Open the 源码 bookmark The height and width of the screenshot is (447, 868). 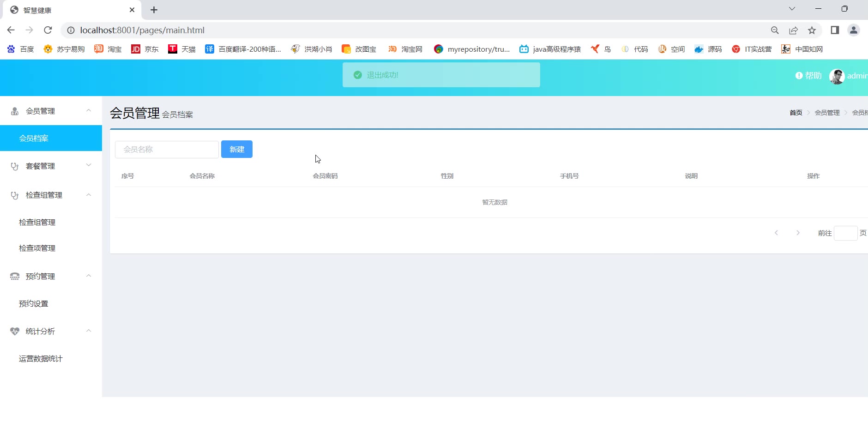click(708, 49)
